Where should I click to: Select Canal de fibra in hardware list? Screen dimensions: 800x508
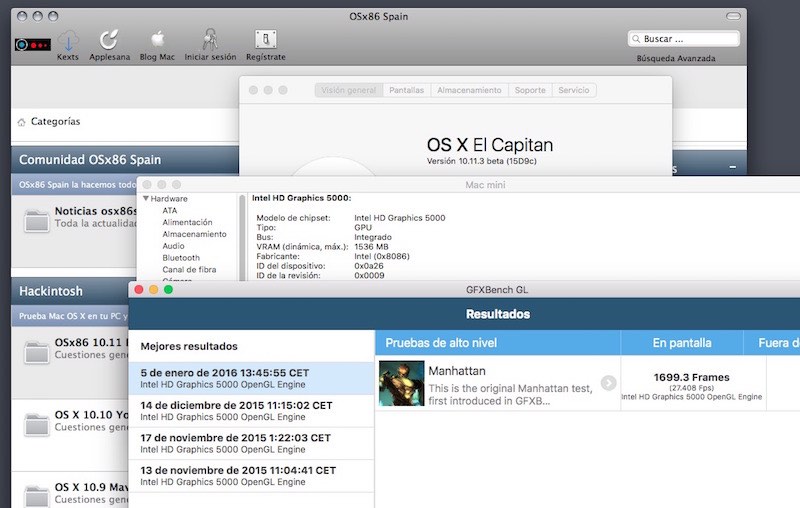coord(189,269)
